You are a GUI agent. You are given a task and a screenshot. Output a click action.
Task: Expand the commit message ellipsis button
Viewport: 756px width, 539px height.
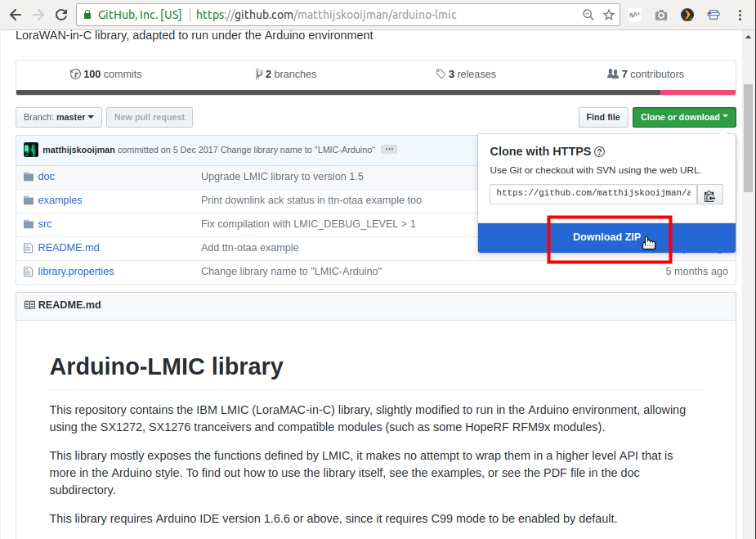[x=389, y=149]
